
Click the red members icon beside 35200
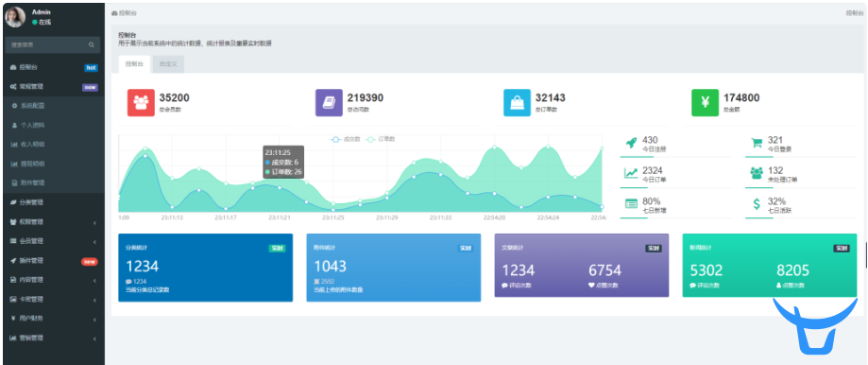point(141,102)
